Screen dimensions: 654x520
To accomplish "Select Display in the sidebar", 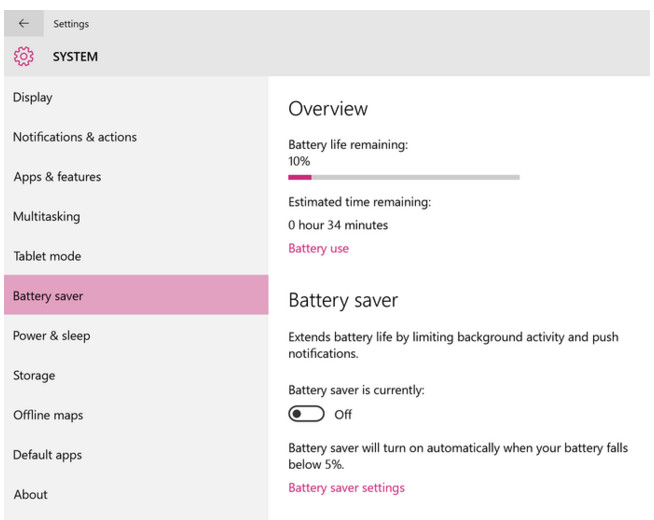I will point(136,97).
